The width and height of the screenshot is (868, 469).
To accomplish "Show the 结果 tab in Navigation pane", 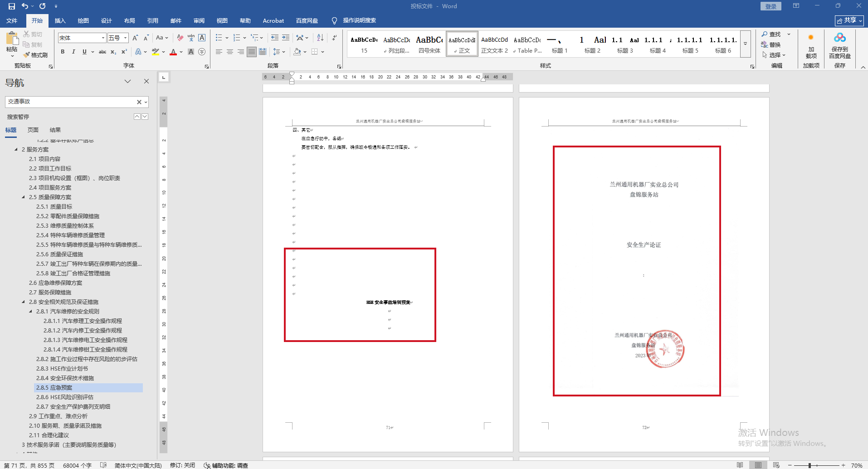I will (x=55, y=130).
